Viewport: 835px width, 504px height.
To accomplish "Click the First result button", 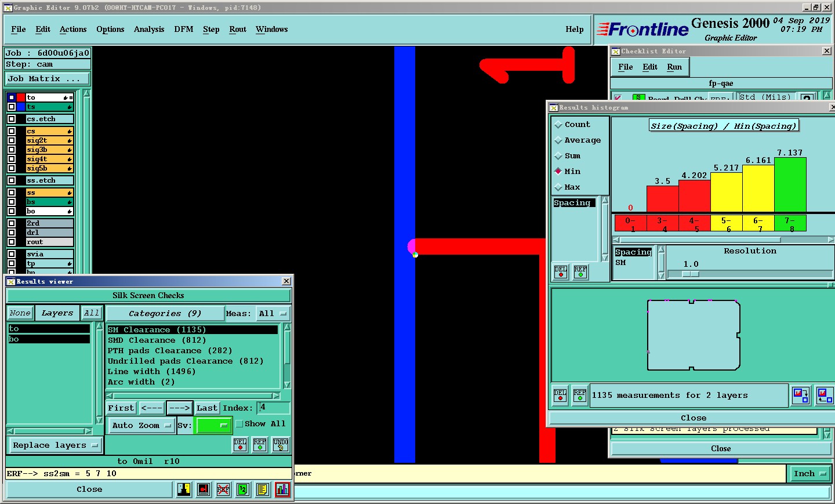I will (x=121, y=408).
